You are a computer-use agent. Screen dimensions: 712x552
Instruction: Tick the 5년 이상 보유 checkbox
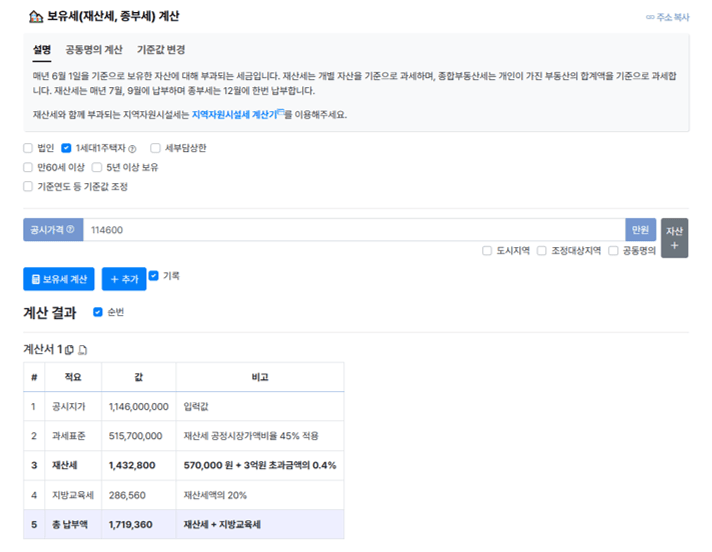coord(97,168)
